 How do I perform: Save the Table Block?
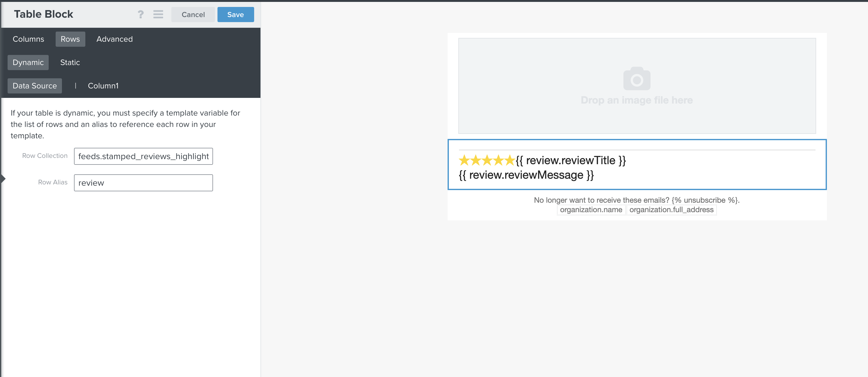tap(235, 15)
